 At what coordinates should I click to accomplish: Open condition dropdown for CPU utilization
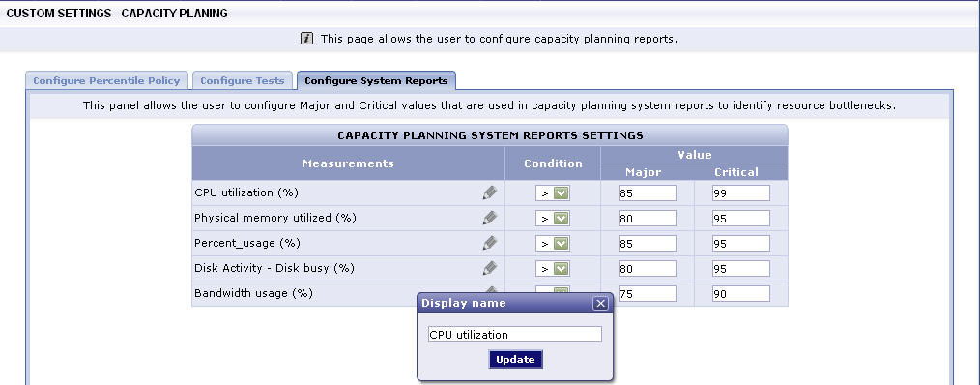[553, 193]
